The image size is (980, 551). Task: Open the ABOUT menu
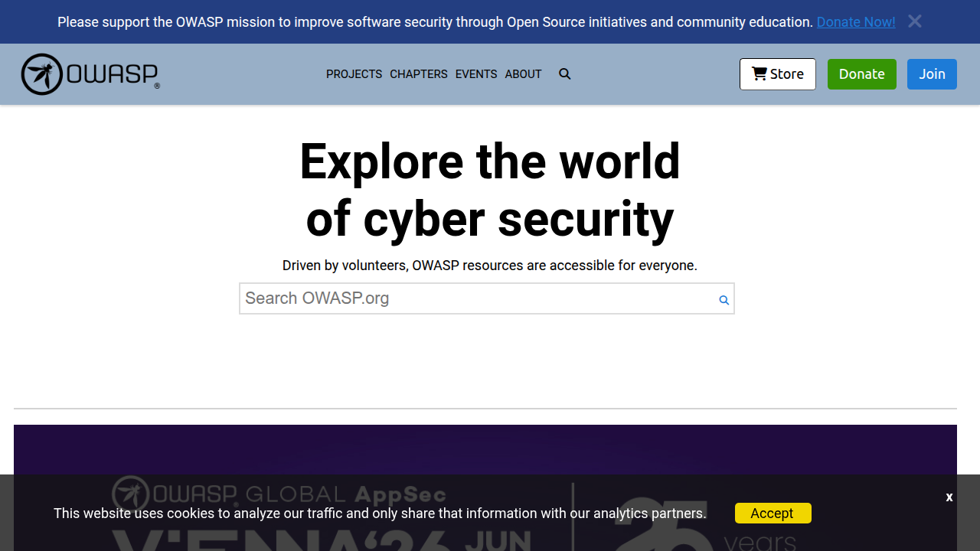coord(524,74)
